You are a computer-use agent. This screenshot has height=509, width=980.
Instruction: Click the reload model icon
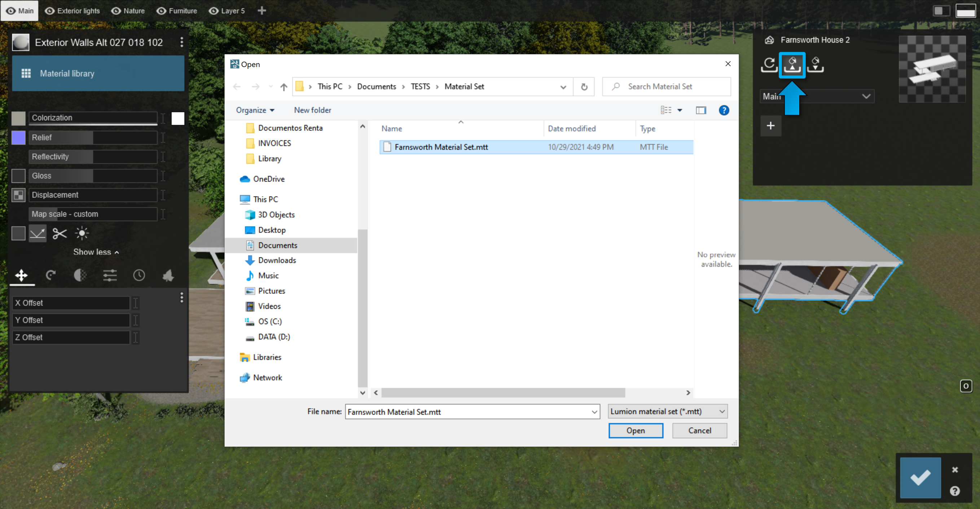(x=769, y=65)
